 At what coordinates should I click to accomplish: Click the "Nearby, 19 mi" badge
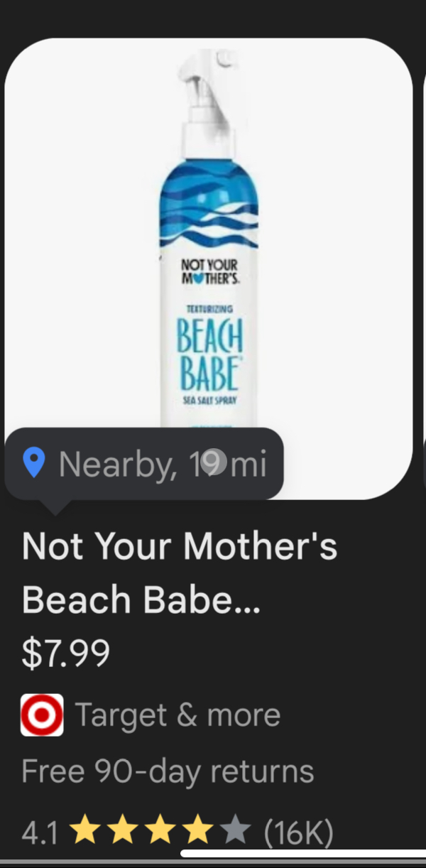tap(144, 464)
